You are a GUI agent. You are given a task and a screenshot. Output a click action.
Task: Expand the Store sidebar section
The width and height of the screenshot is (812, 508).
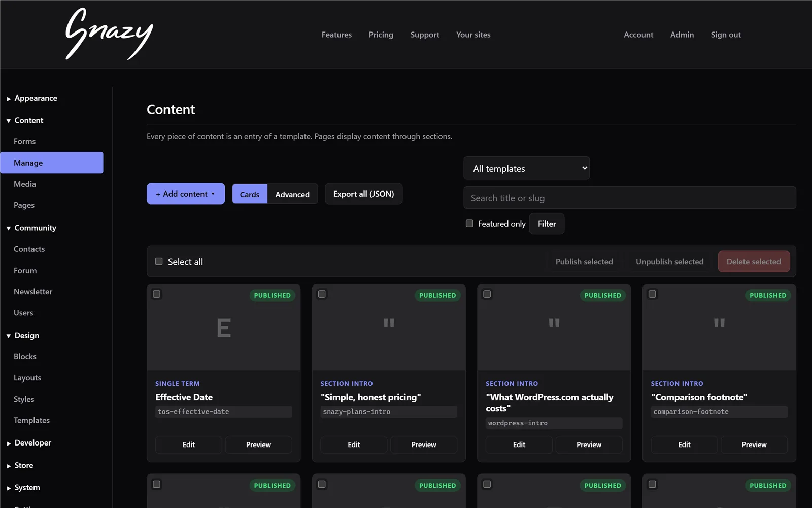(x=20, y=465)
